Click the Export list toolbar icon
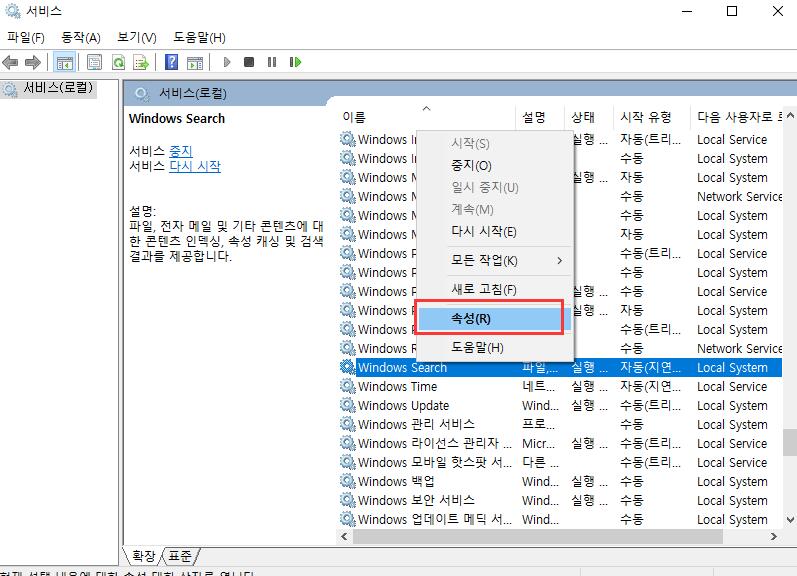Image resolution: width=797 pixels, height=576 pixels. [x=141, y=63]
